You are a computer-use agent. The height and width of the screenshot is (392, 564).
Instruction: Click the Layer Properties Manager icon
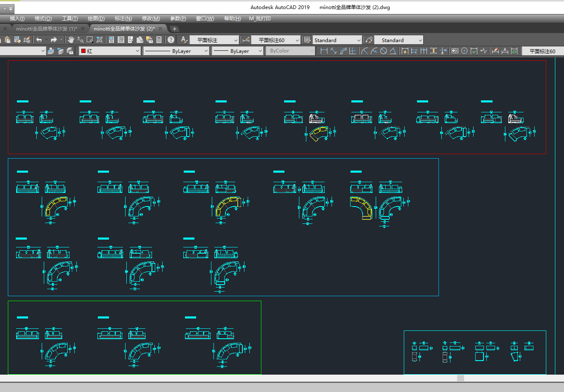click(51, 51)
